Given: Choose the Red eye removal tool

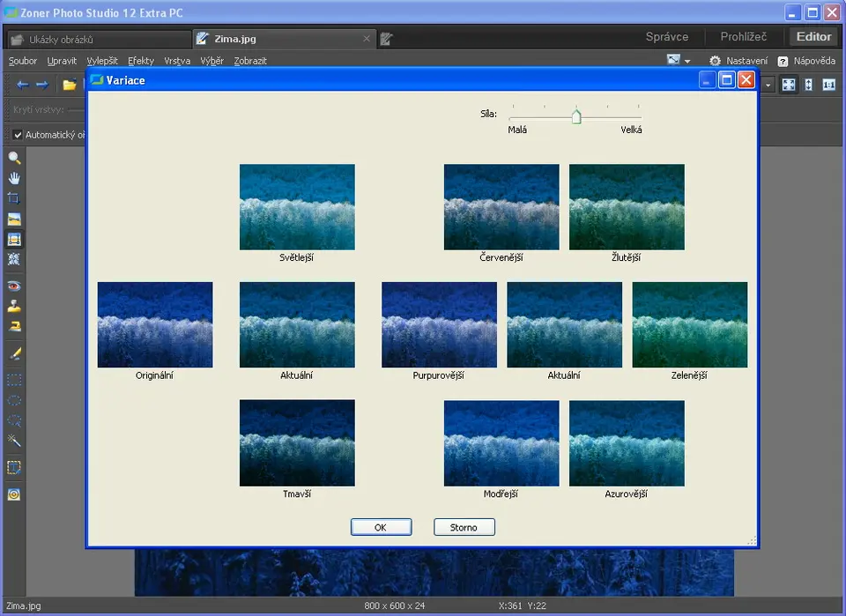Looking at the screenshot, I should 14,286.
